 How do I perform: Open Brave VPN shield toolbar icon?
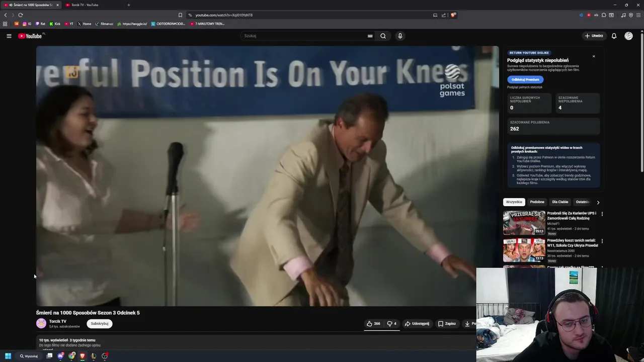(631, 15)
